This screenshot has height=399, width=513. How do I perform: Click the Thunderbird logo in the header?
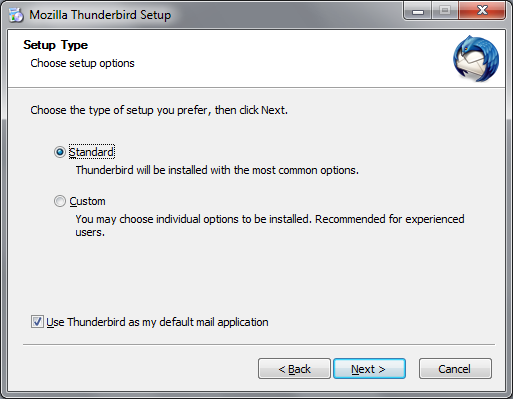click(x=476, y=58)
